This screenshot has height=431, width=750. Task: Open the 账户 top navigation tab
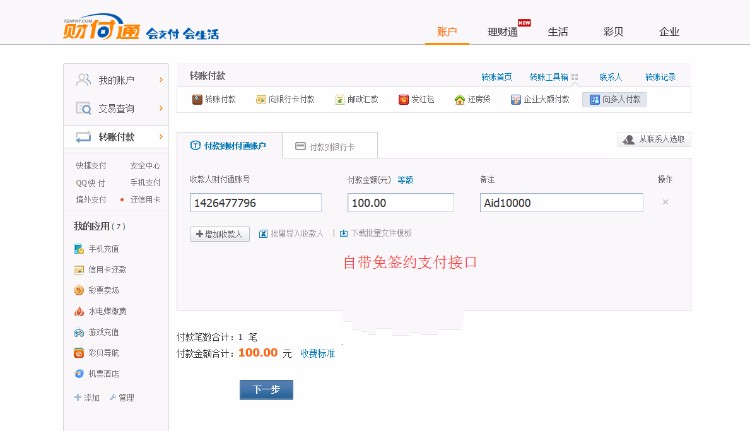pyautogui.click(x=447, y=32)
